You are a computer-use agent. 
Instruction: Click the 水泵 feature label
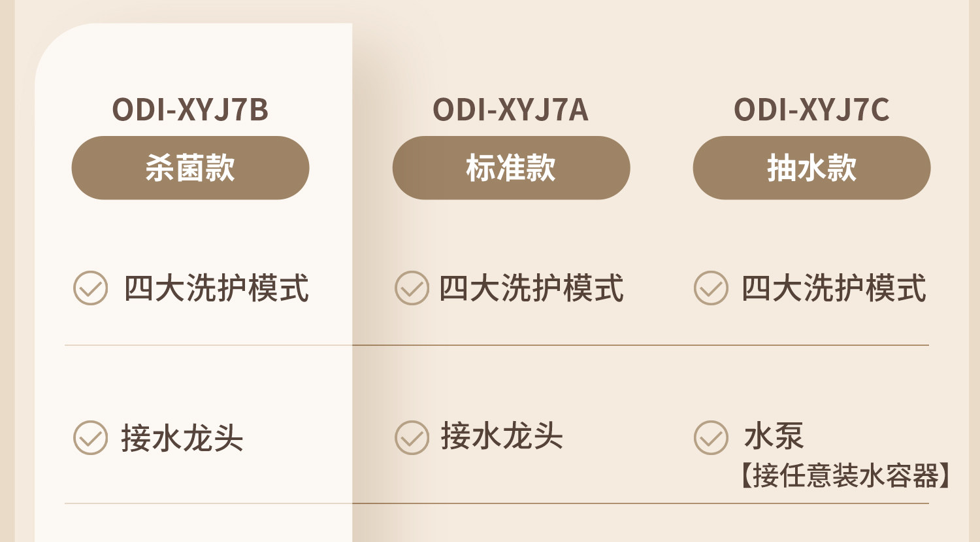coord(774,436)
